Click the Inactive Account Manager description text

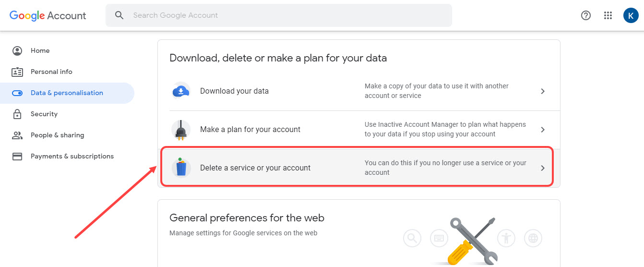(x=445, y=129)
